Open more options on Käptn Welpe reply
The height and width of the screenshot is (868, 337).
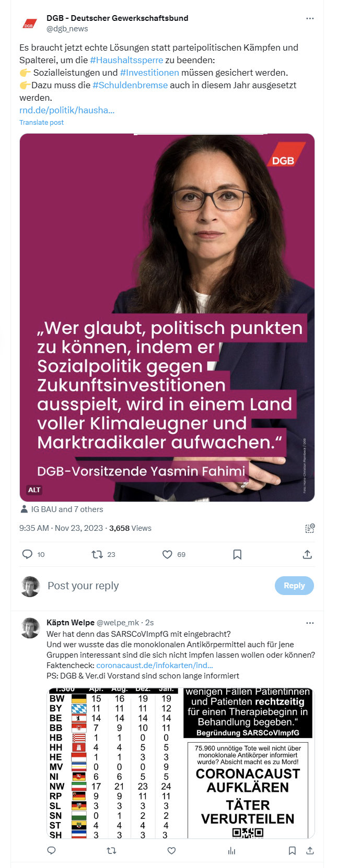(x=310, y=623)
